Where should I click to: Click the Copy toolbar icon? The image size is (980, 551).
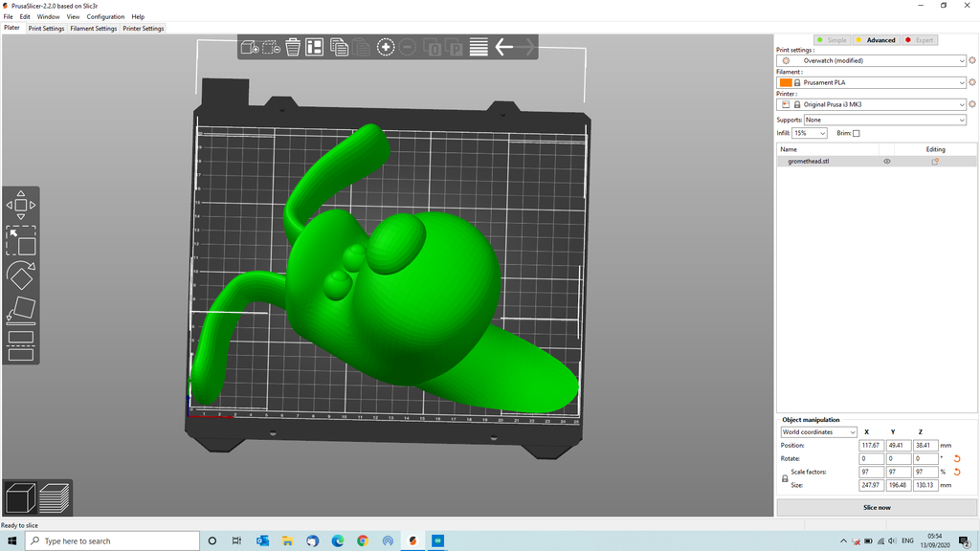[x=339, y=48]
